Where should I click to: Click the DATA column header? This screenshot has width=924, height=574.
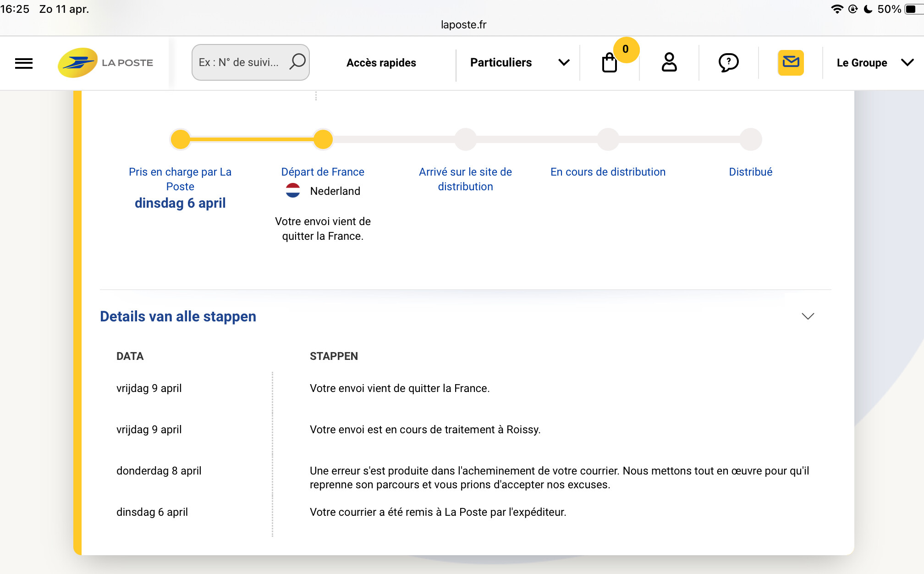coord(130,356)
